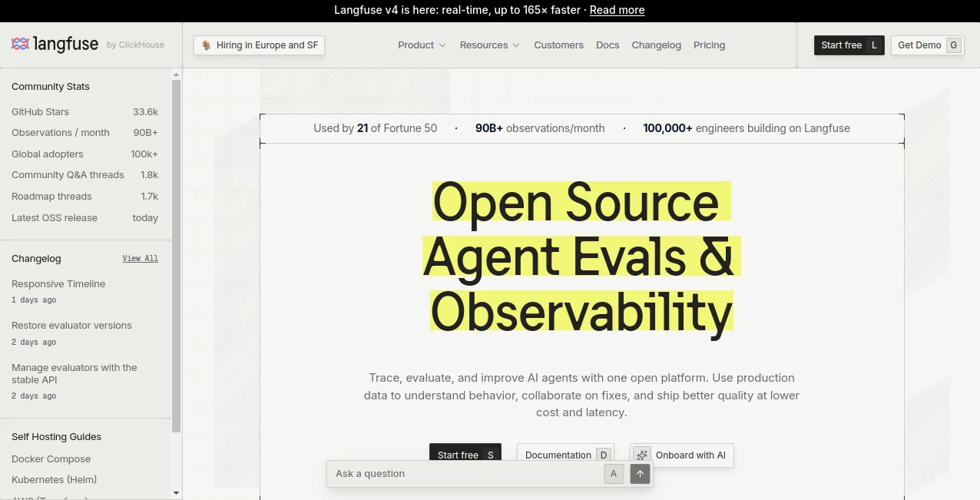980x500 pixels.
Task: Expand the Resources dropdown menu
Action: pos(489,45)
